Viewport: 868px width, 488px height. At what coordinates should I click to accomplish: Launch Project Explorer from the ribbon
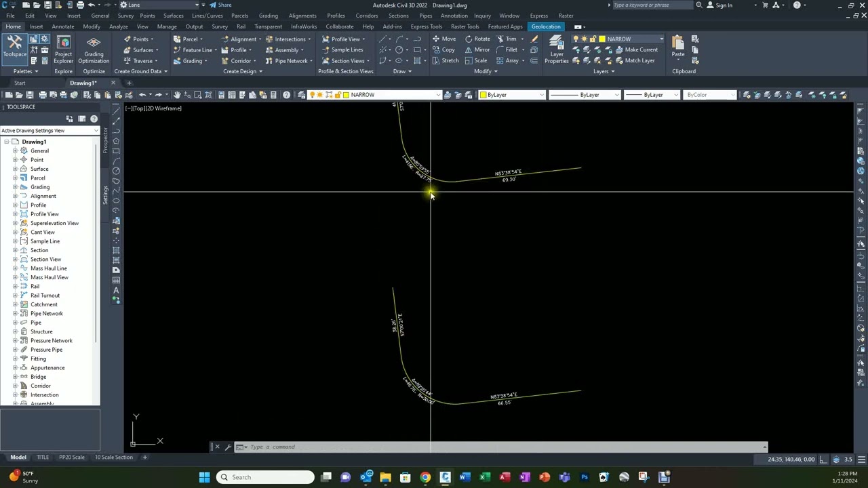[63, 50]
